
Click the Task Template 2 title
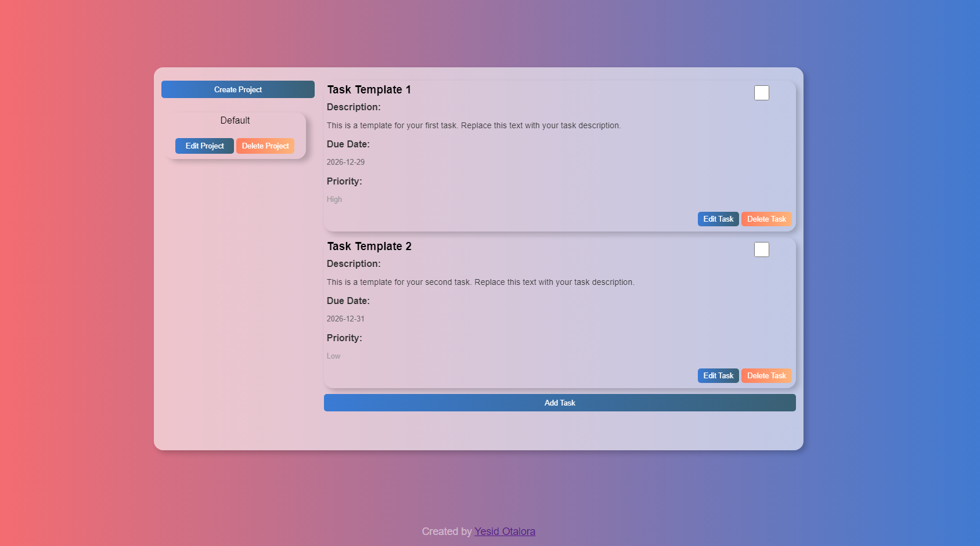pyautogui.click(x=369, y=246)
